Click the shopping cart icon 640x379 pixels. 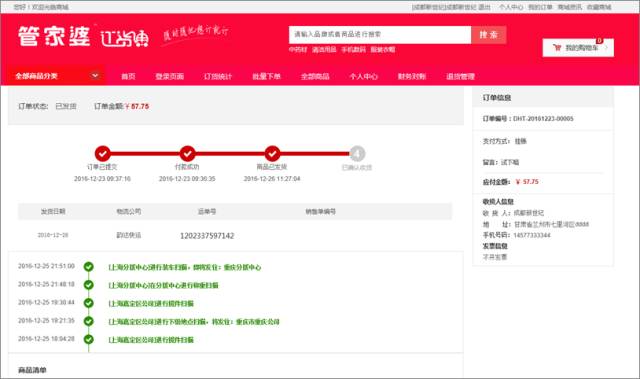pyautogui.click(x=557, y=48)
